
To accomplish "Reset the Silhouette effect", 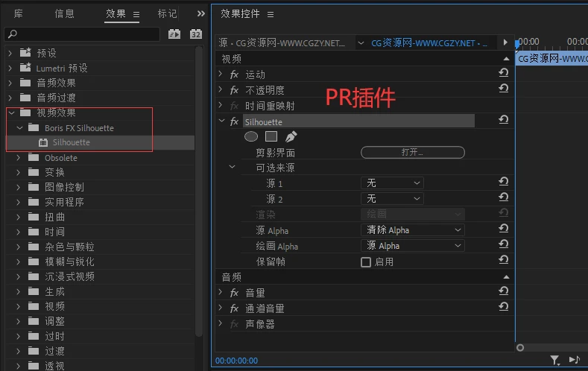I will [x=504, y=120].
